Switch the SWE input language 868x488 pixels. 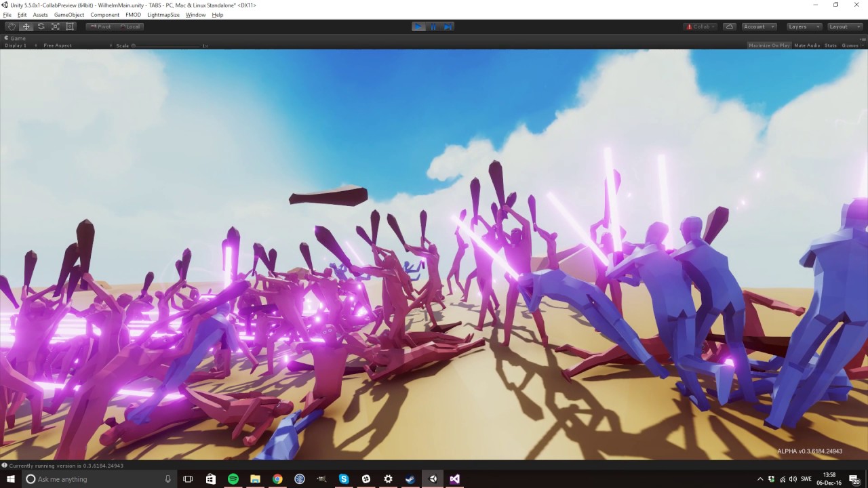coord(806,479)
